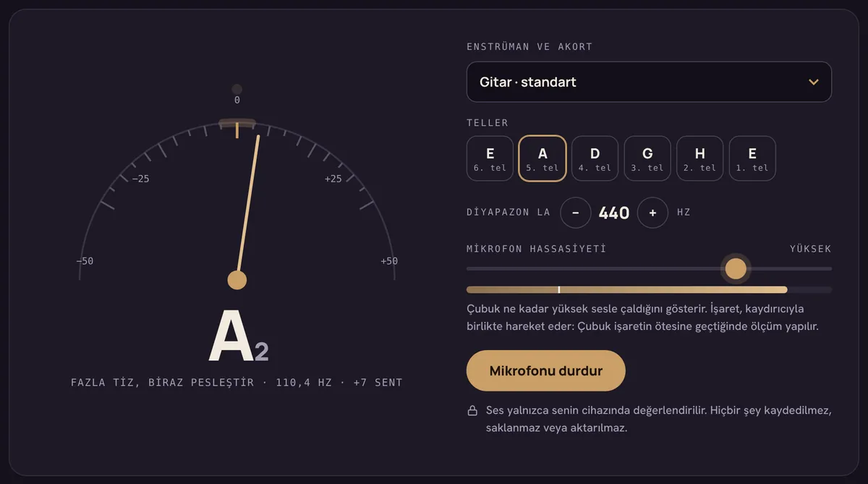Viewport: 868px width, 484px height.
Task: Click the Mikrofonu durdur button
Action: 546,370
